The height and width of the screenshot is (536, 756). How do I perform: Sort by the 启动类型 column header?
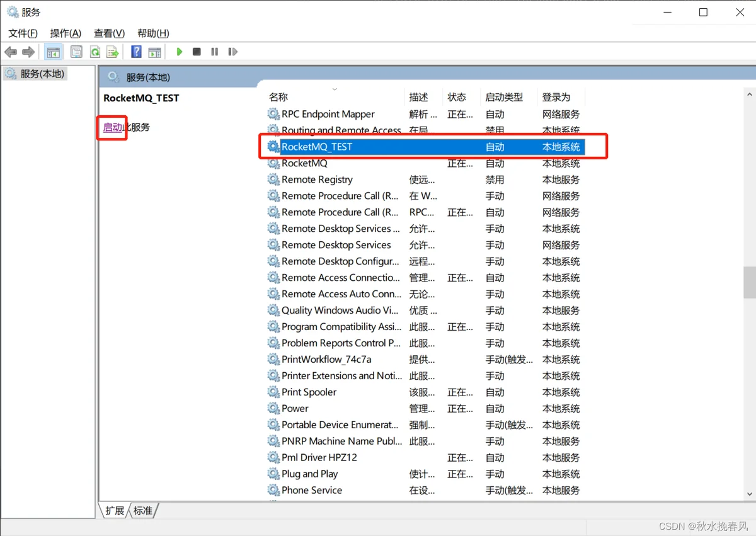504,97
